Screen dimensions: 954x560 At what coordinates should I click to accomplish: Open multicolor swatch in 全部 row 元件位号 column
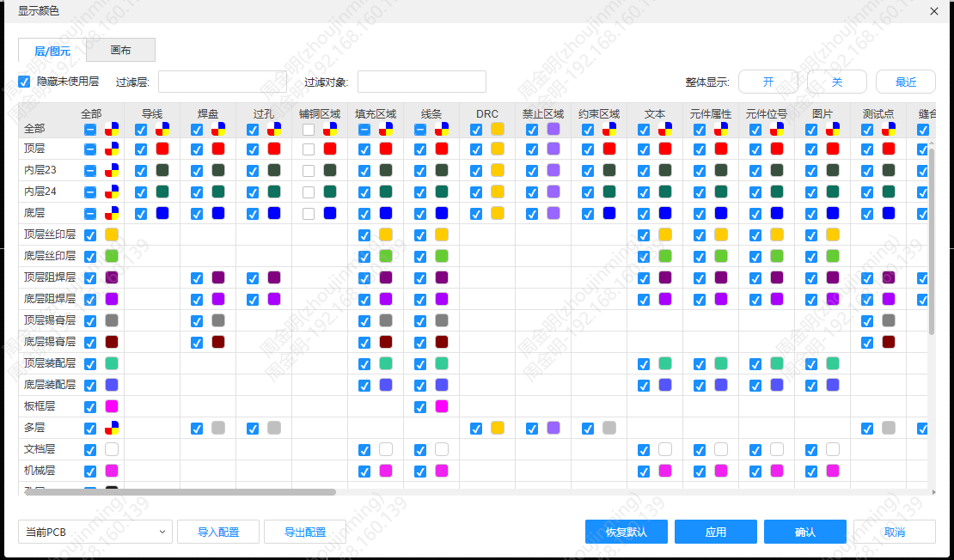(777, 129)
